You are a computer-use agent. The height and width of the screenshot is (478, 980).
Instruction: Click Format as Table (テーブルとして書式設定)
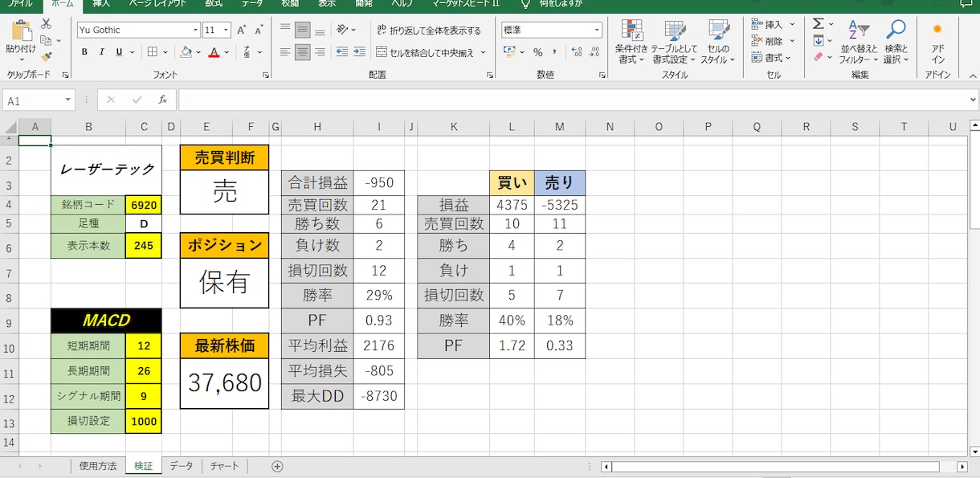675,43
